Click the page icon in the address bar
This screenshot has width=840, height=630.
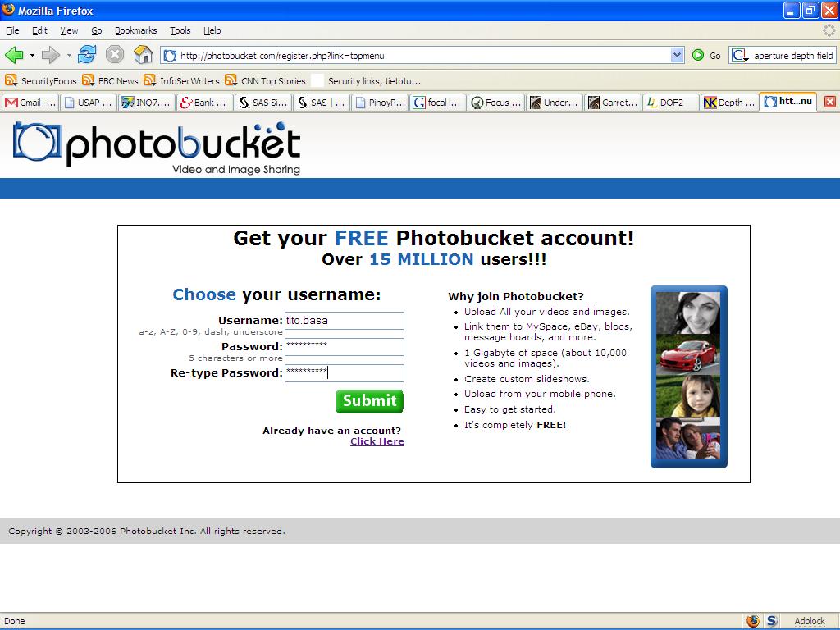170,55
